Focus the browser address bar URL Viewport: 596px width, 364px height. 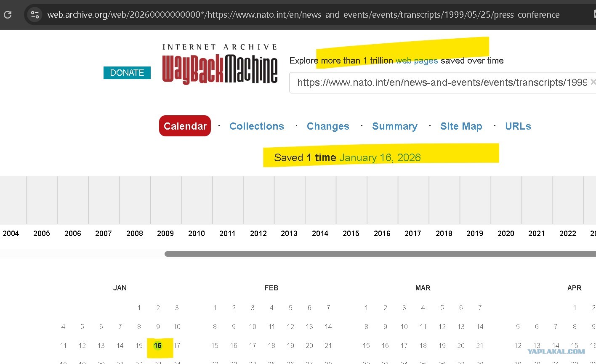tap(303, 15)
